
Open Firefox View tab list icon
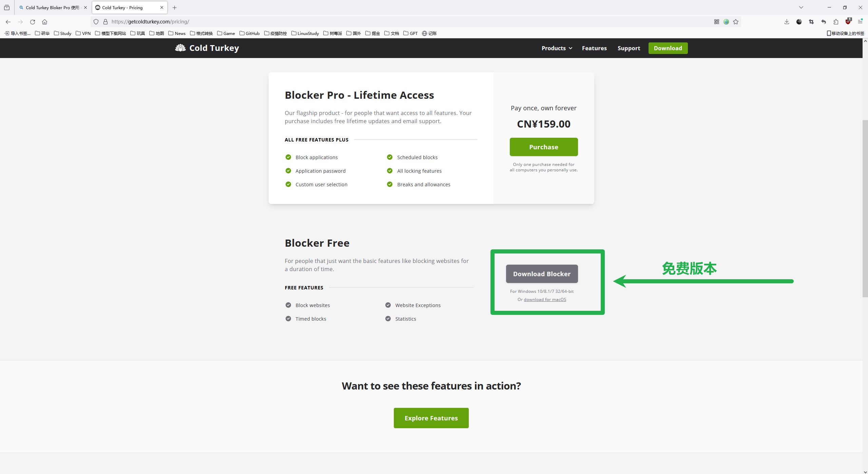click(7, 7)
